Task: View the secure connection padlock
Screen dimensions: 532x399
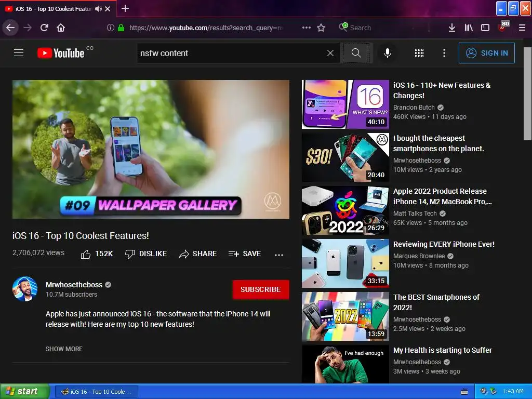Action: [121, 28]
